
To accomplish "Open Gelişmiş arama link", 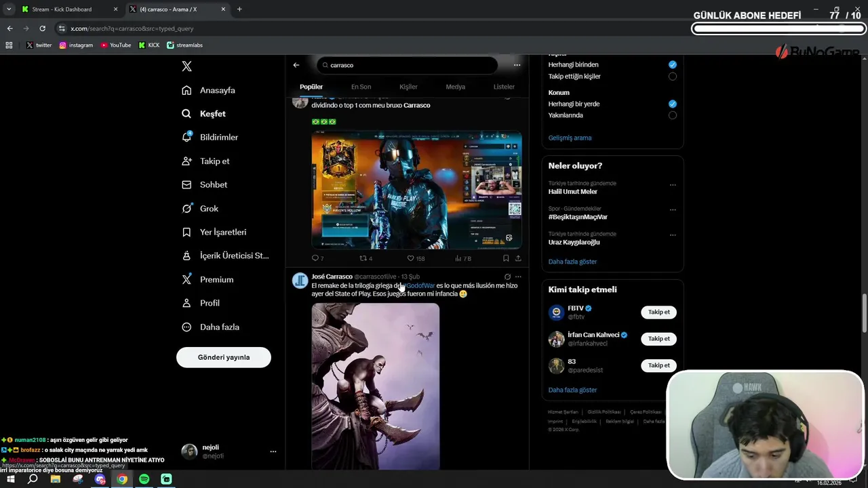I will [x=570, y=138].
